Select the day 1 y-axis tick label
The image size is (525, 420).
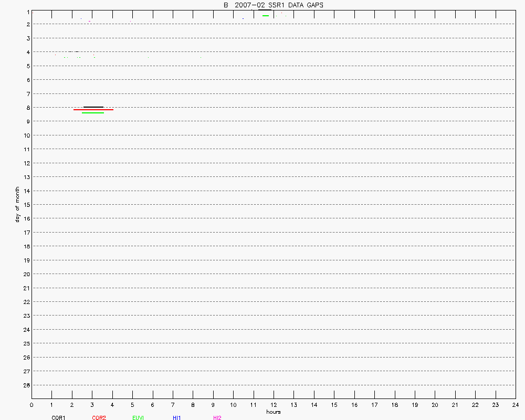26,10
